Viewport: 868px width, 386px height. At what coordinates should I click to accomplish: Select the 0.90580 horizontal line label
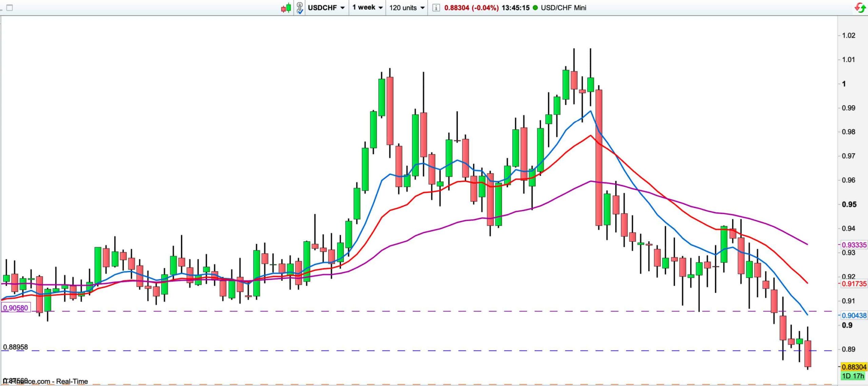click(16, 308)
